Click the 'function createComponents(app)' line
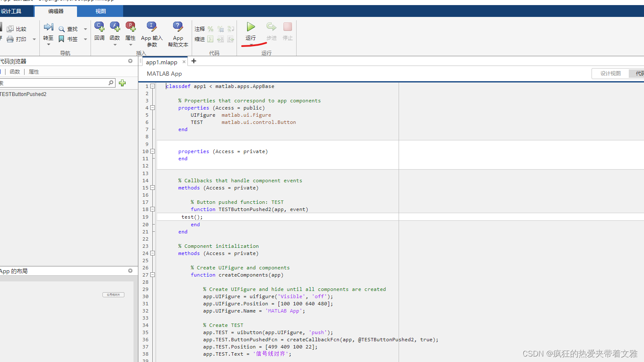The width and height of the screenshot is (644, 362). tap(237, 275)
